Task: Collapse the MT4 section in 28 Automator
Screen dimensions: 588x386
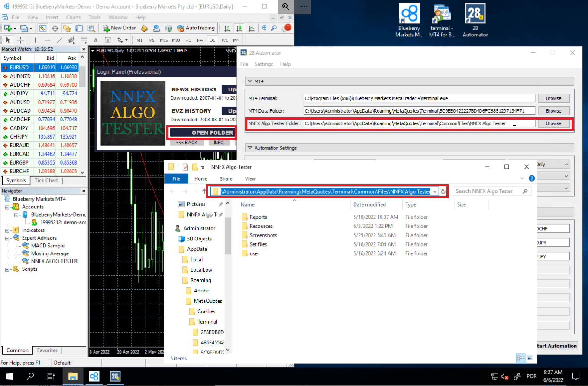Action: 249,81
